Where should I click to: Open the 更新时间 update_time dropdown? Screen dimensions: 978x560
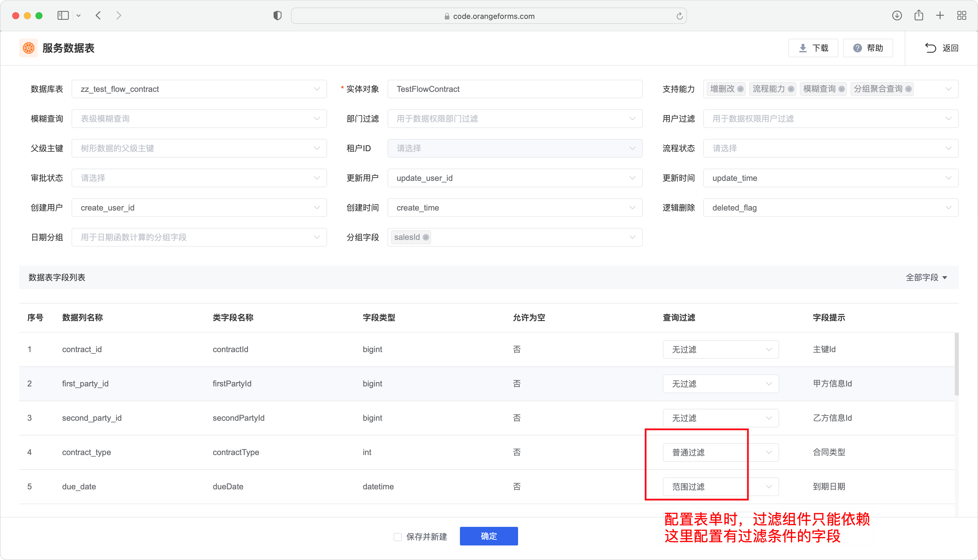(830, 178)
